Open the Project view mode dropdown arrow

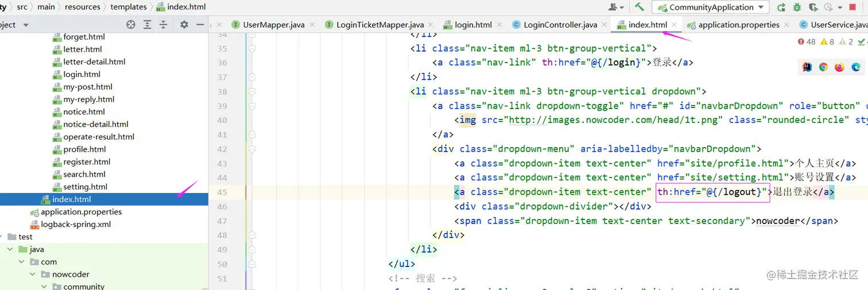(26, 25)
